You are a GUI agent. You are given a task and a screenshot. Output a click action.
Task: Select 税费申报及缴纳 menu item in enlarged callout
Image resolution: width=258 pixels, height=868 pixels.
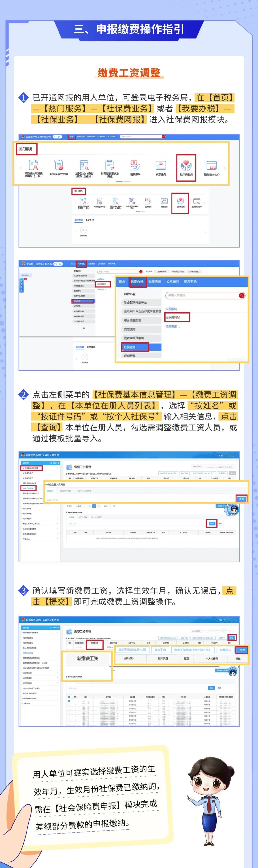coord(141,338)
